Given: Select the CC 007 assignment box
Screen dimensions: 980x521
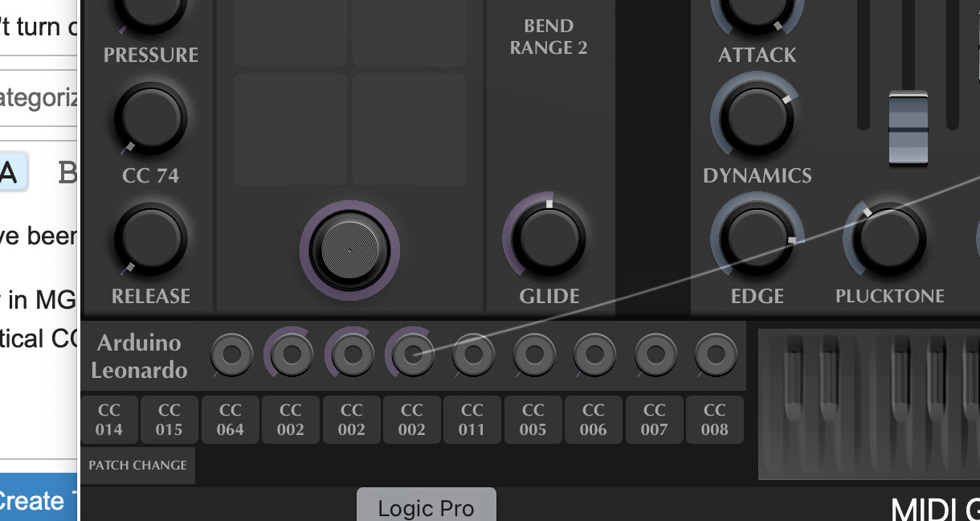Looking at the screenshot, I should click(x=654, y=420).
